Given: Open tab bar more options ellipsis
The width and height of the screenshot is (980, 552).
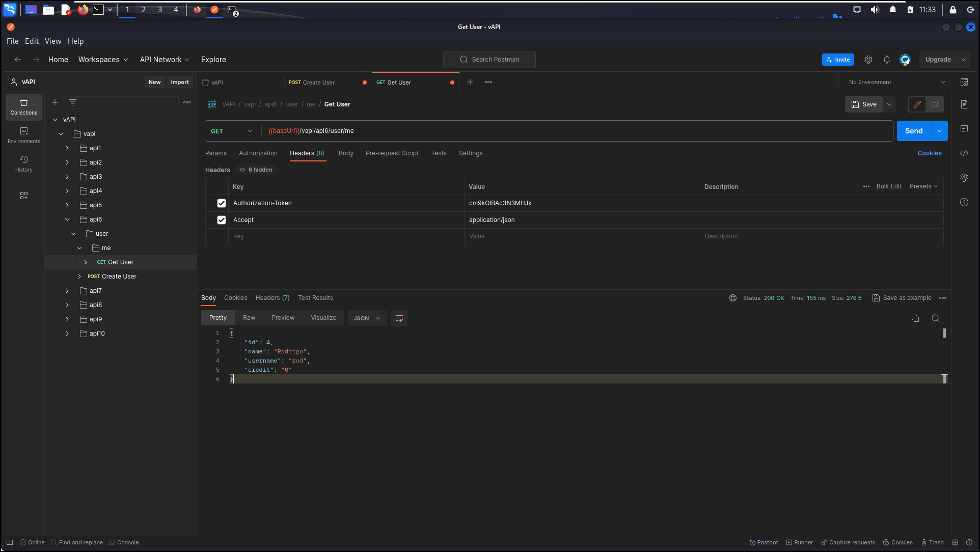Looking at the screenshot, I should click(x=488, y=82).
